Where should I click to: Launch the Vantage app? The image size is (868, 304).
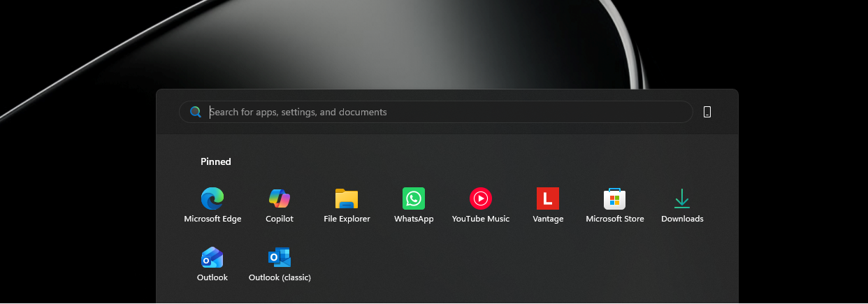tap(548, 205)
